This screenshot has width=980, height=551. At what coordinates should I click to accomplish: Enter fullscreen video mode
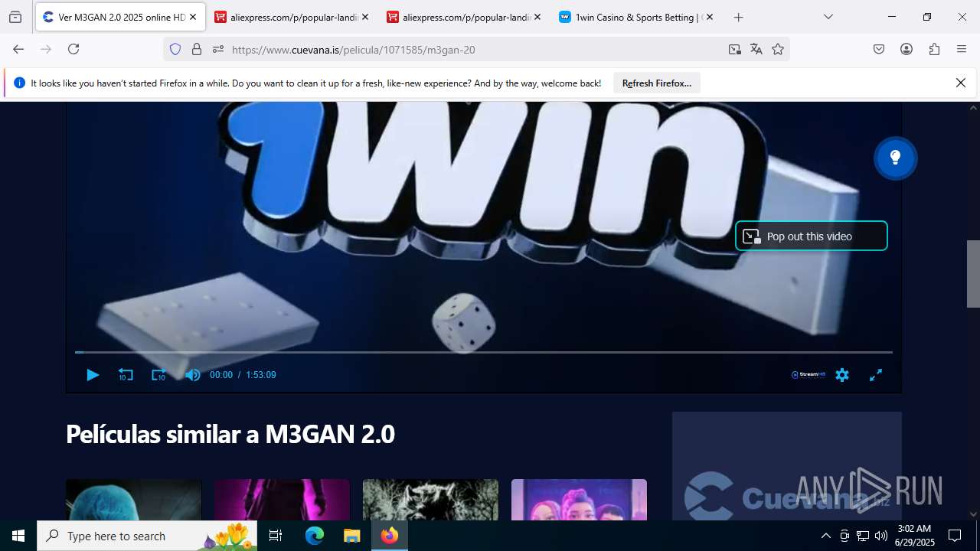click(x=876, y=375)
